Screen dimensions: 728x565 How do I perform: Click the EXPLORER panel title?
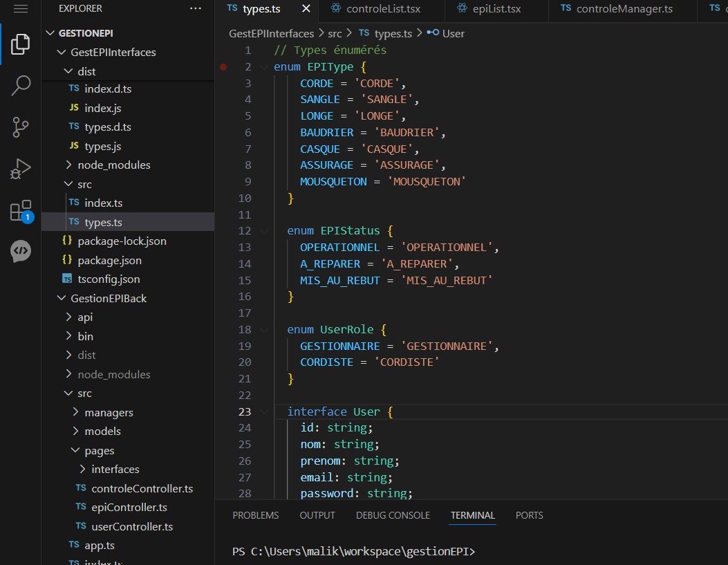click(x=80, y=8)
